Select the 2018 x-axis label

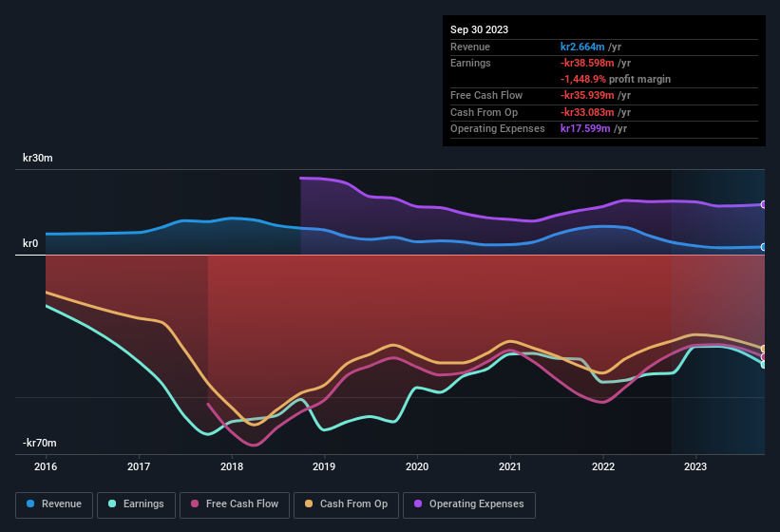[232, 466]
